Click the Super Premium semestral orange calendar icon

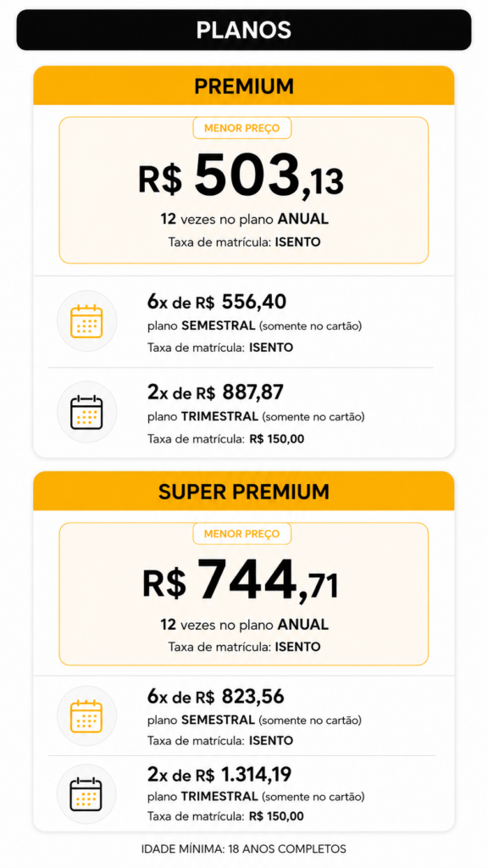pyautogui.click(x=87, y=715)
